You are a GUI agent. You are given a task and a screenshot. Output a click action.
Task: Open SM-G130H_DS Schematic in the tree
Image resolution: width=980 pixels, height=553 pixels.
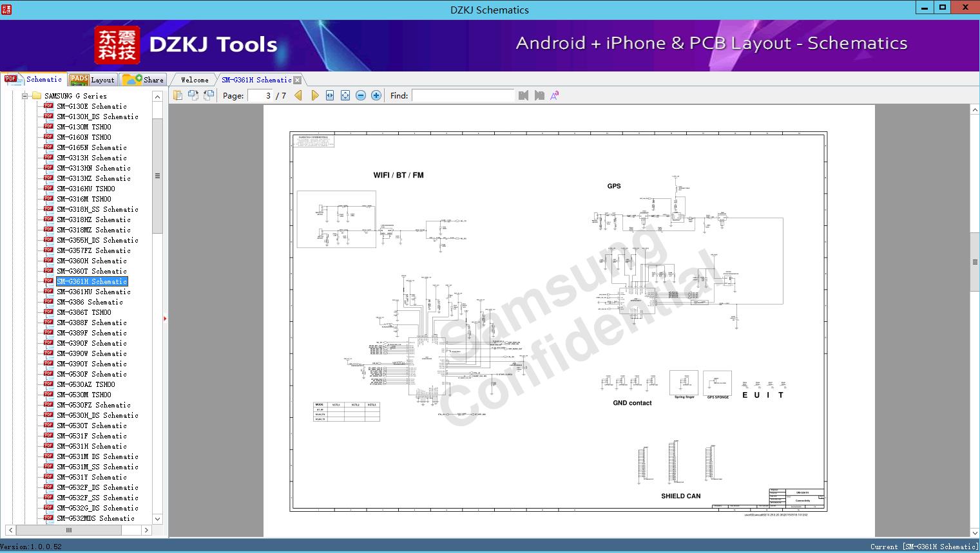point(97,117)
